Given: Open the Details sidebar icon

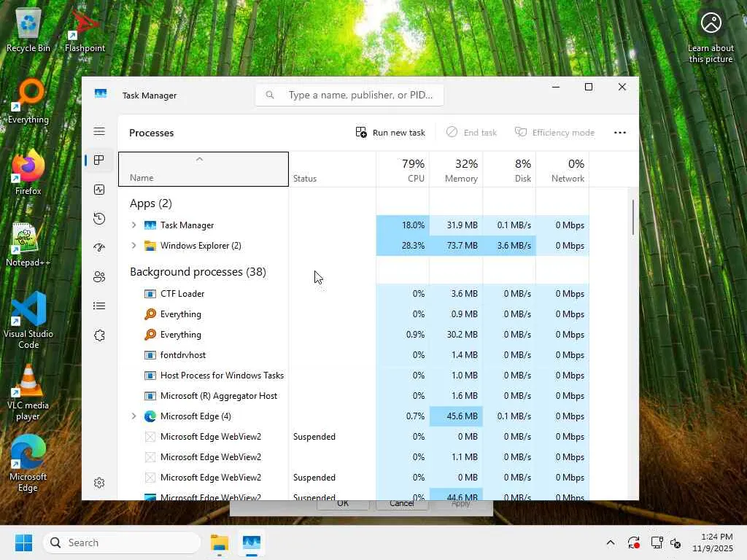Looking at the screenshot, I should tap(99, 306).
